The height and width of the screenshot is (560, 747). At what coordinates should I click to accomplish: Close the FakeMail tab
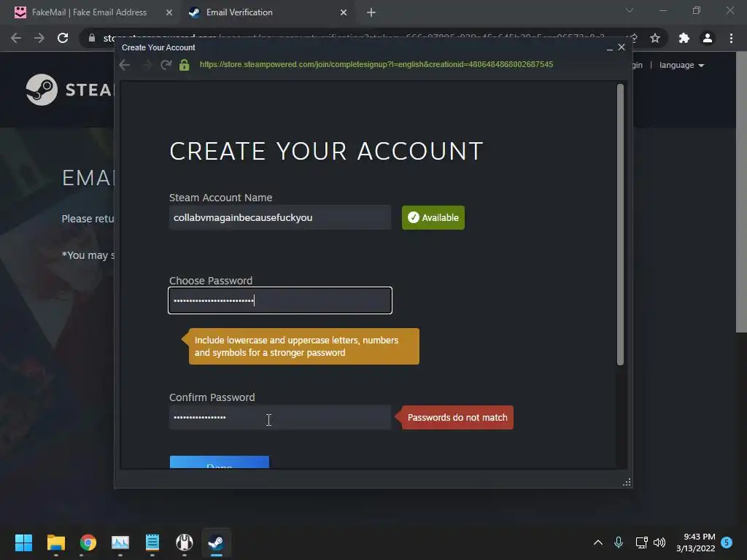[169, 12]
